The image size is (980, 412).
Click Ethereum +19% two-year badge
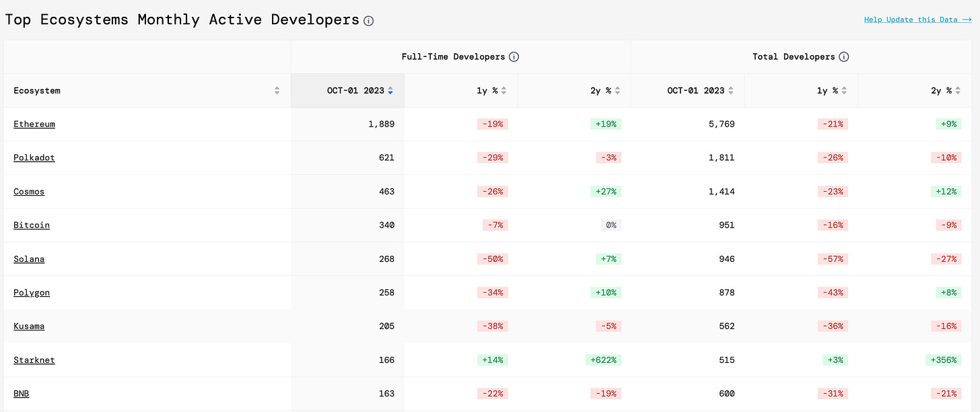pyautogui.click(x=606, y=125)
